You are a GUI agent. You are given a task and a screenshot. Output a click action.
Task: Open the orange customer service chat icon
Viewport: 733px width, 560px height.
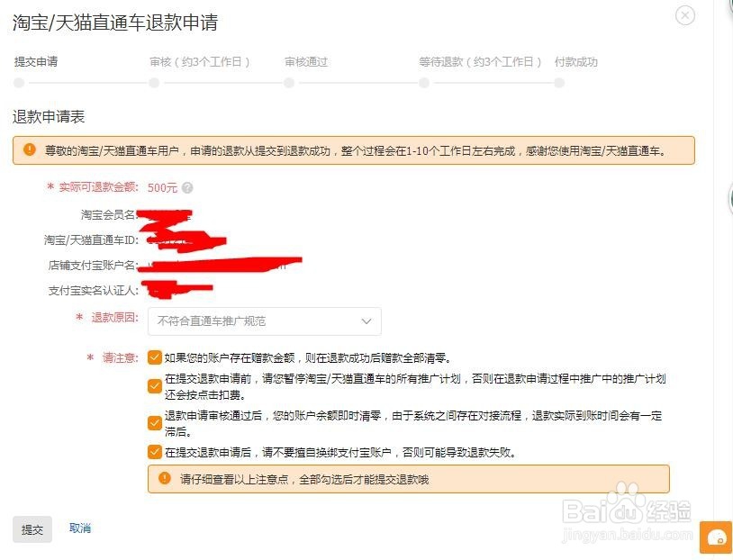pyautogui.click(x=716, y=537)
